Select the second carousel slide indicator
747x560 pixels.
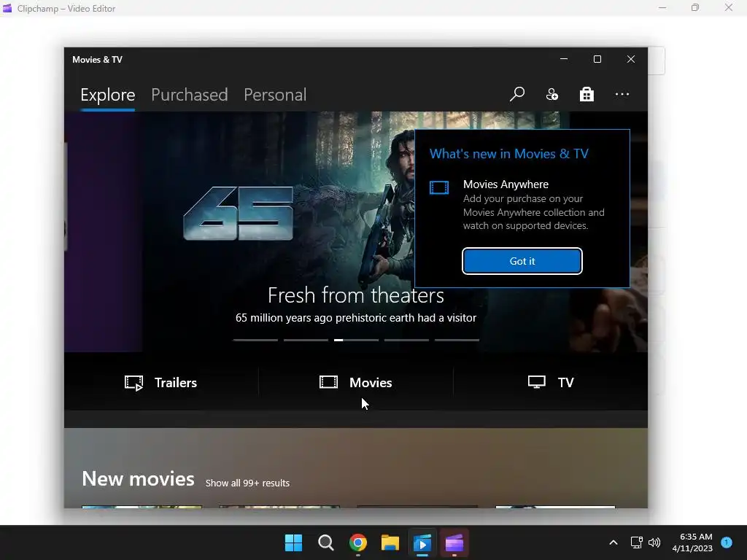point(306,340)
